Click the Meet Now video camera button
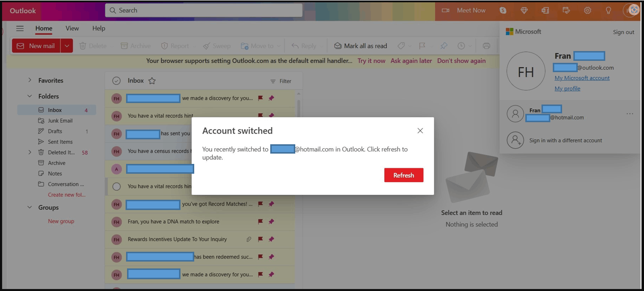This screenshot has width=644, height=291. (464, 10)
